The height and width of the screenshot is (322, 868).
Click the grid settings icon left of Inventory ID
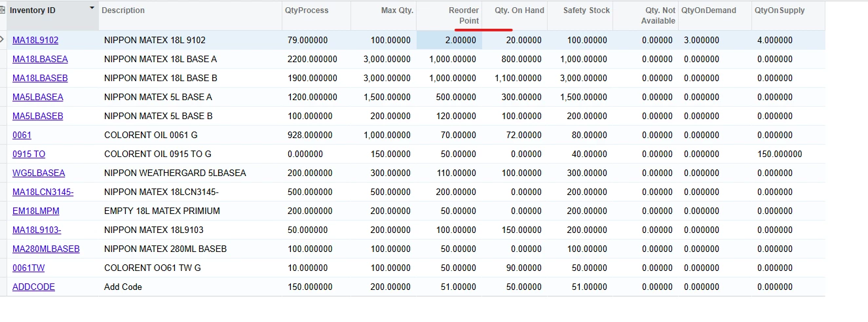click(3, 10)
